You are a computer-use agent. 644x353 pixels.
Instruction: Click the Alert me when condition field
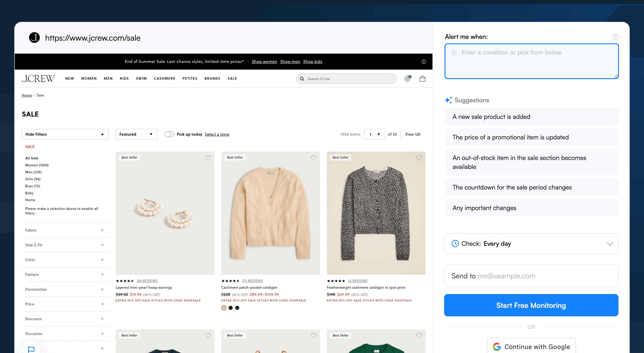pyautogui.click(x=532, y=61)
